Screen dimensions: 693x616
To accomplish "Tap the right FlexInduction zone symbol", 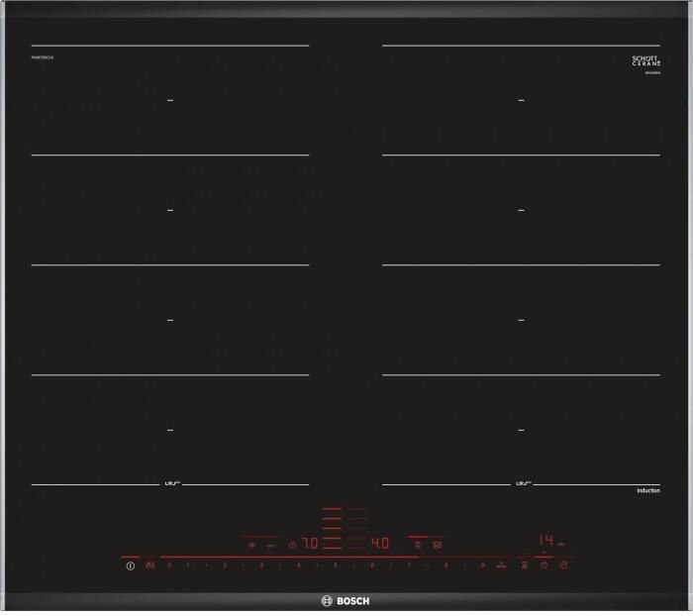I will click(x=524, y=483).
